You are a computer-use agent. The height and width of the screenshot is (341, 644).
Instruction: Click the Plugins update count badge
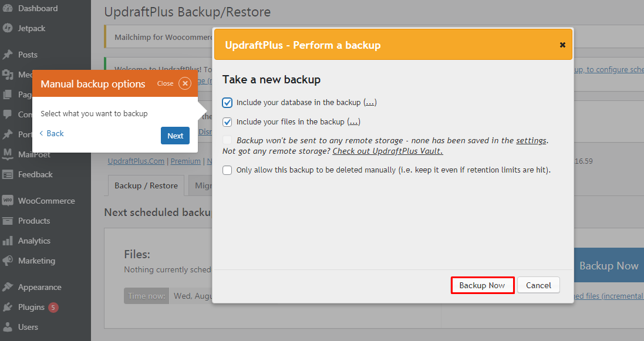pyautogui.click(x=53, y=308)
